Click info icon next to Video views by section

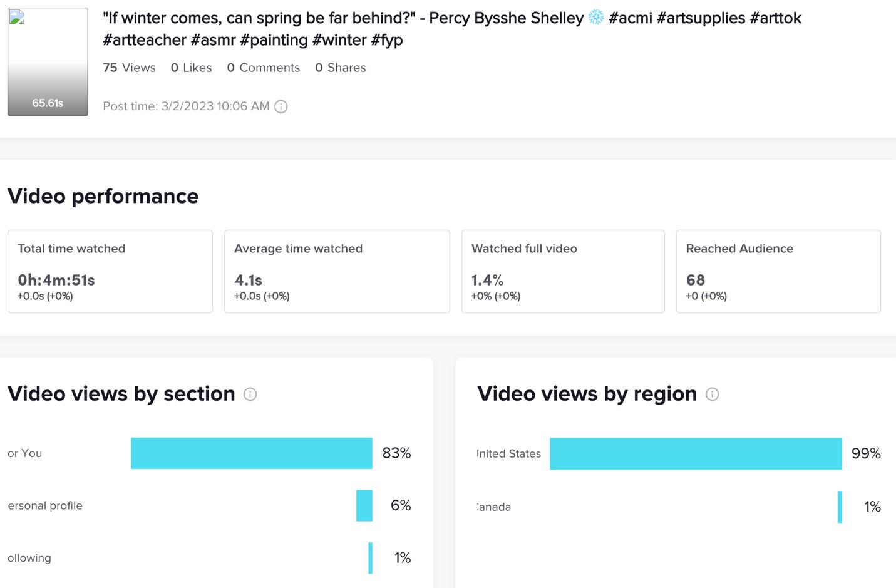click(x=250, y=394)
